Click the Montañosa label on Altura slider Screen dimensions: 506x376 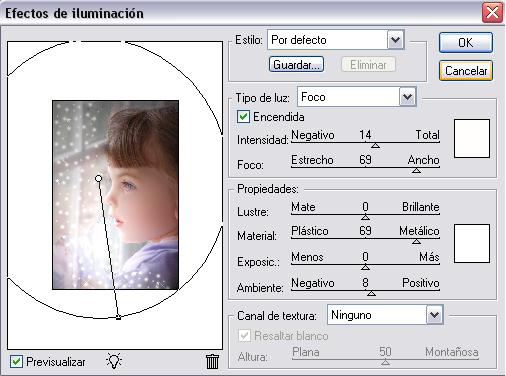452,352
